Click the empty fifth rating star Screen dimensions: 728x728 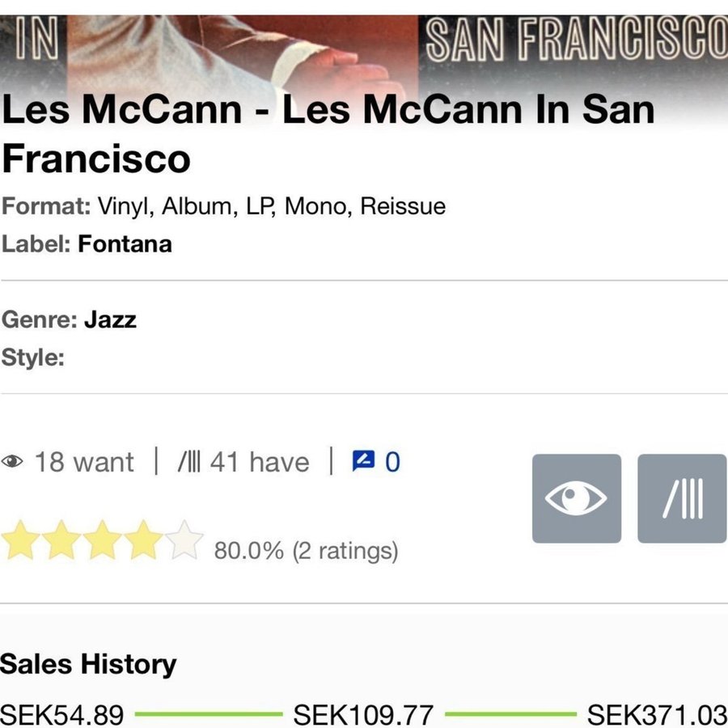point(185,541)
